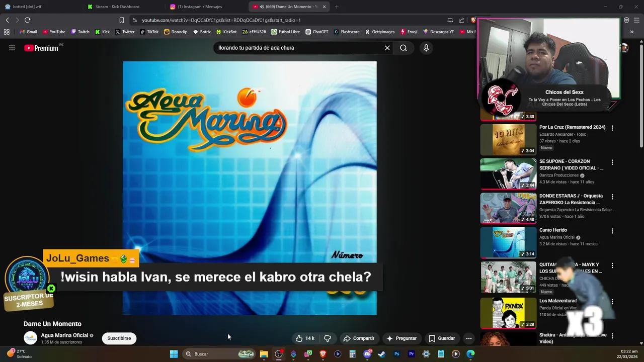This screenshot has height=362, width=644.
Task: Go back in browser history
Action: [7, 20]
